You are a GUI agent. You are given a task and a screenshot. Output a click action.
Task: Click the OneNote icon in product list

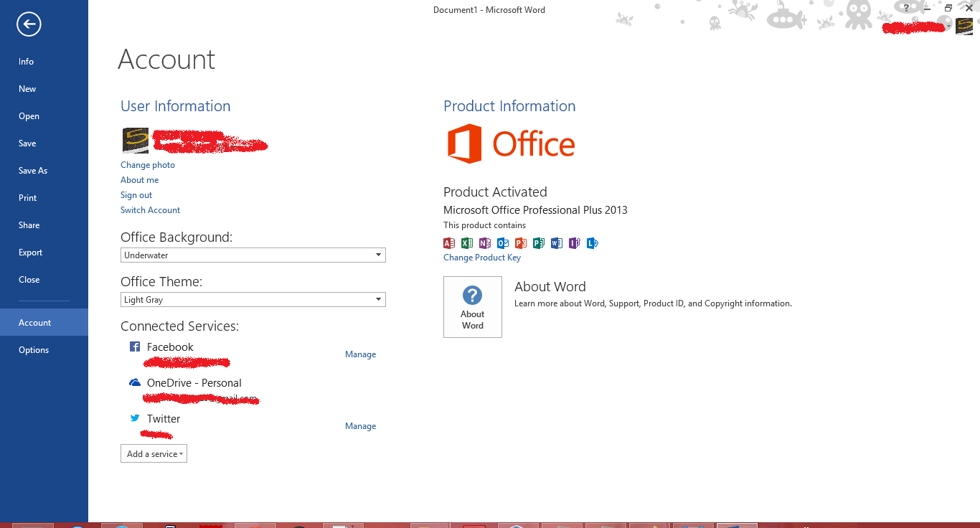pyautogui.click(x=485, y=243)
